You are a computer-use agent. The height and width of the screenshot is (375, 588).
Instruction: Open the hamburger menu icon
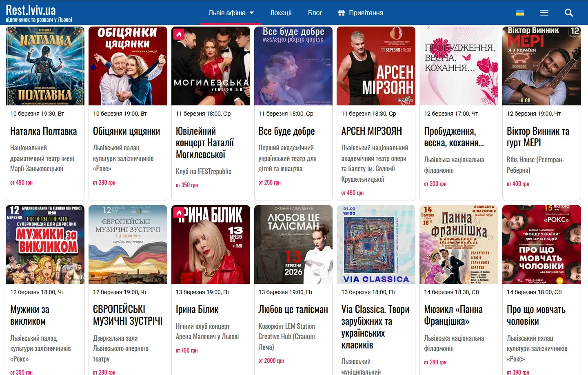coord(544,13)
